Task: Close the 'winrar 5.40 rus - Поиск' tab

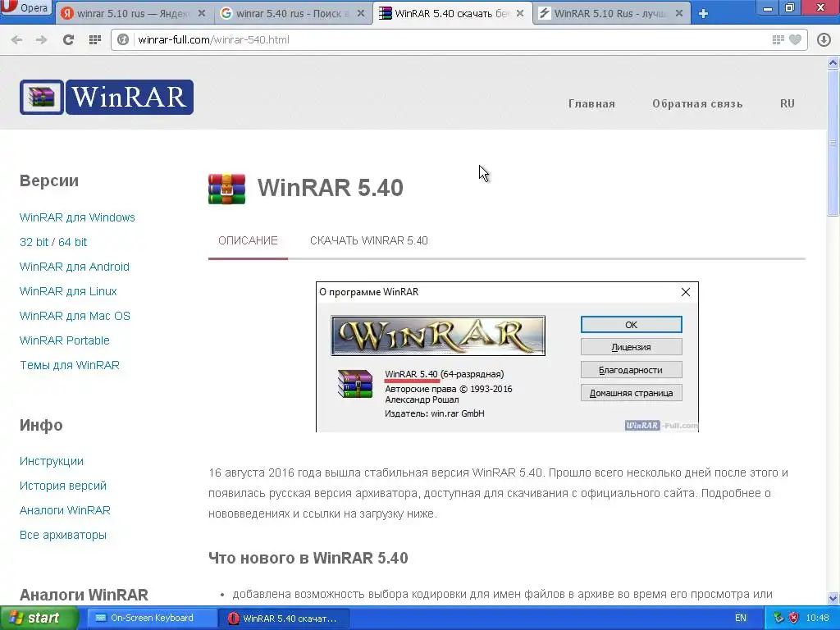Action: click(361, 13)
